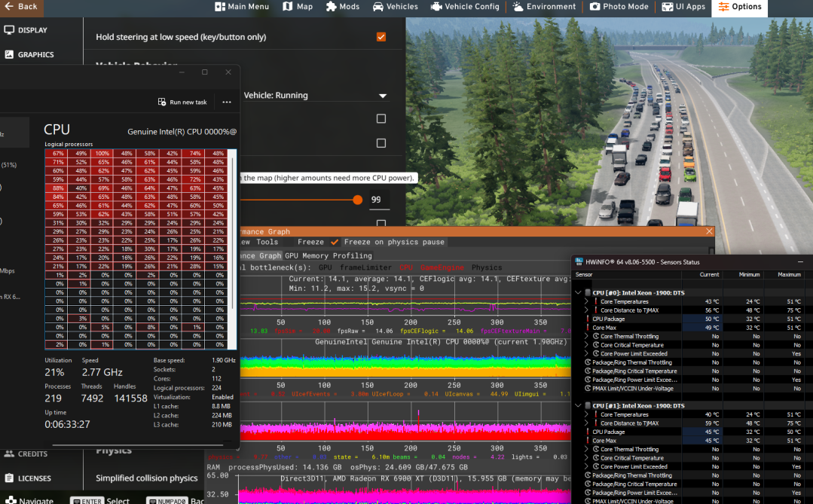
Task: Click the Mods puzzle-piece icon
Action: pyautogui.click(x=331, y=7)
